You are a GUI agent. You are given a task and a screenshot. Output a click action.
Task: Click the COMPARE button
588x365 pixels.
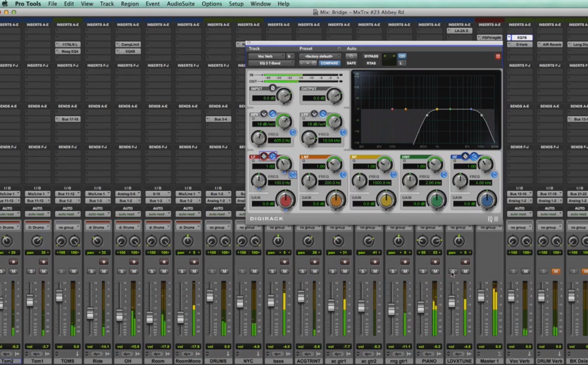point(329,63)
